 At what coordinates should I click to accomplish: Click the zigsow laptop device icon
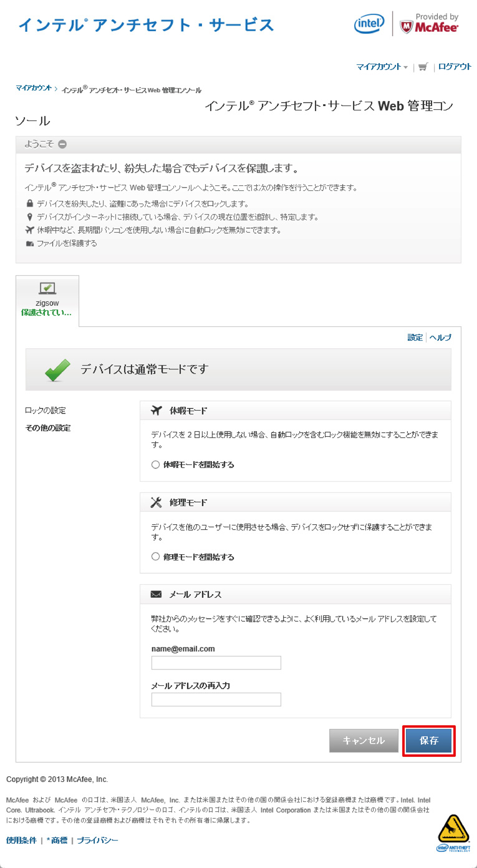(47, 288)
